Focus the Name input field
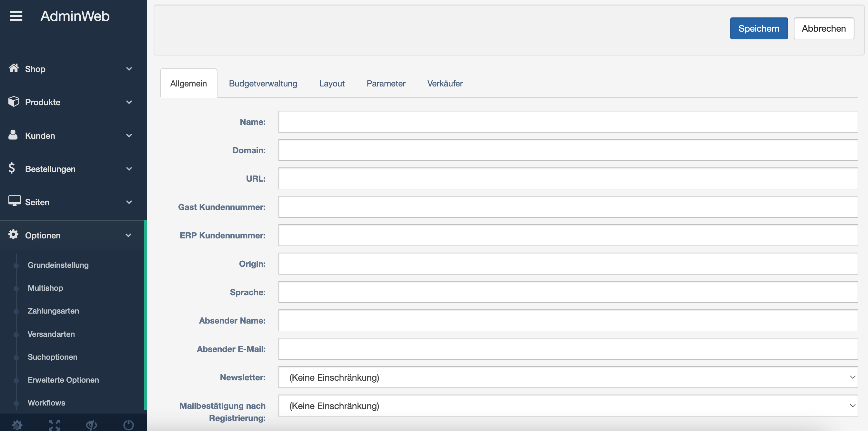The height and width of the screenshot is (431, 868). [568, 122]
